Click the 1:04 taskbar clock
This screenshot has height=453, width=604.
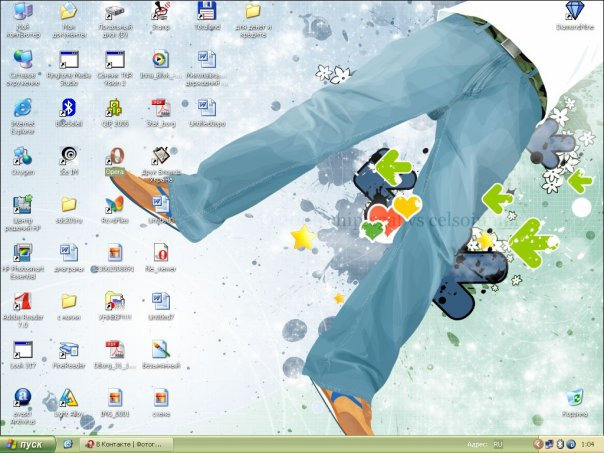point(587,444)
